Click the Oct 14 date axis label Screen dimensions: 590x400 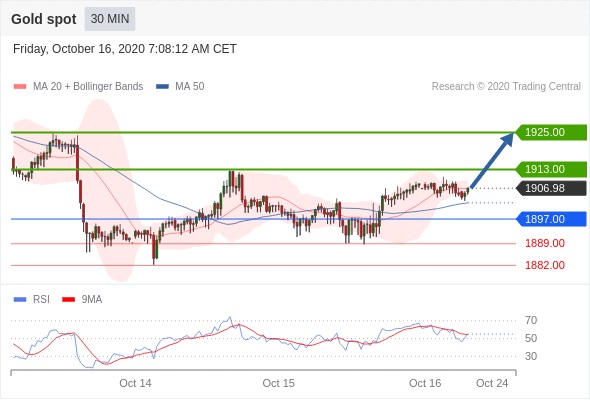coord(135,383)
